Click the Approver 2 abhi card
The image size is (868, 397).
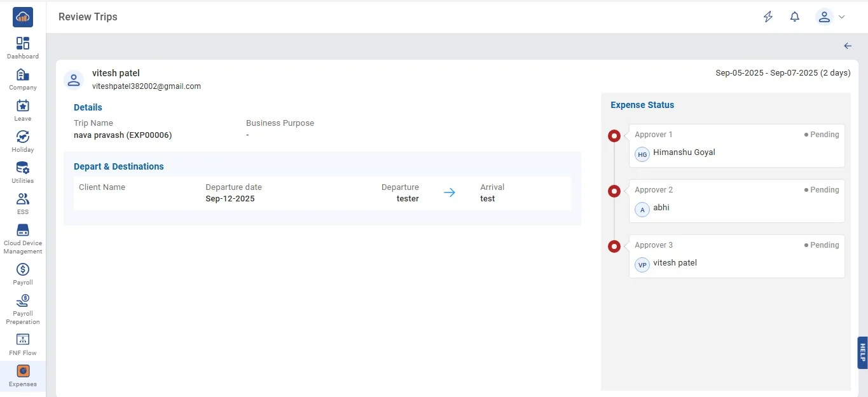pos(736,201)
